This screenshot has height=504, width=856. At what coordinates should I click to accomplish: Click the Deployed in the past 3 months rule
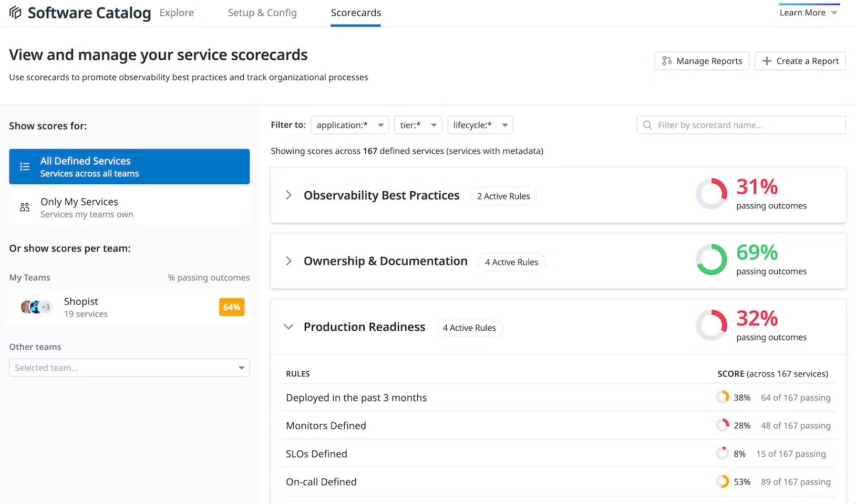tap(356, 397)
